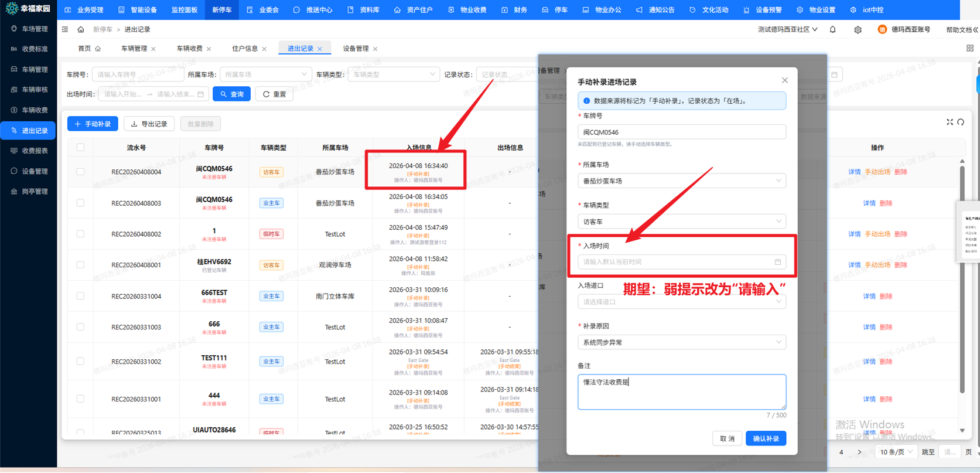Check the row REC20260331004 checkbox
This screenshot has height=473, width=980.
(80, 296)
